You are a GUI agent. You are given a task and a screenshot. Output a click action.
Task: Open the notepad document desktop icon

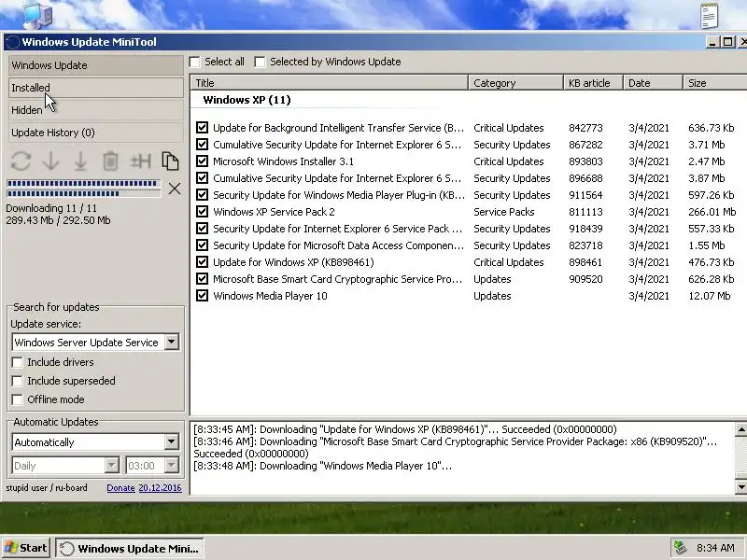coord(710,15)
